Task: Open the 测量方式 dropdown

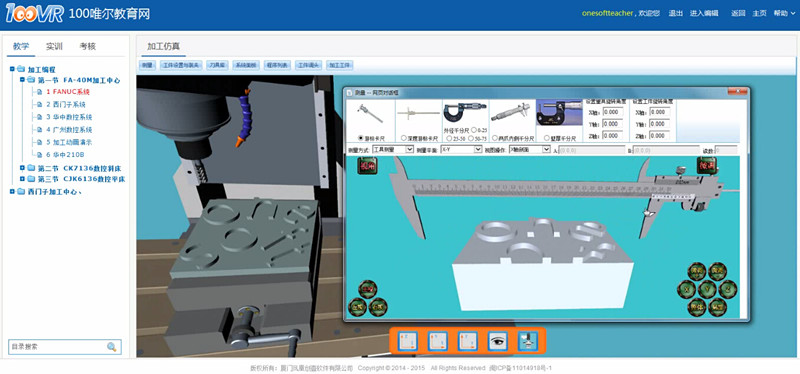Action: click(392, 149)
